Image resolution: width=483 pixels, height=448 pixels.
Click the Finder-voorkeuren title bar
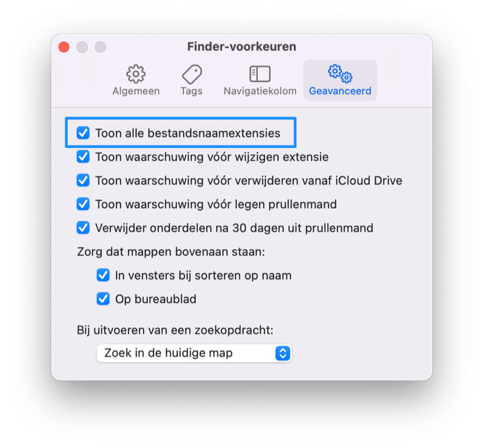pos(242,46)
